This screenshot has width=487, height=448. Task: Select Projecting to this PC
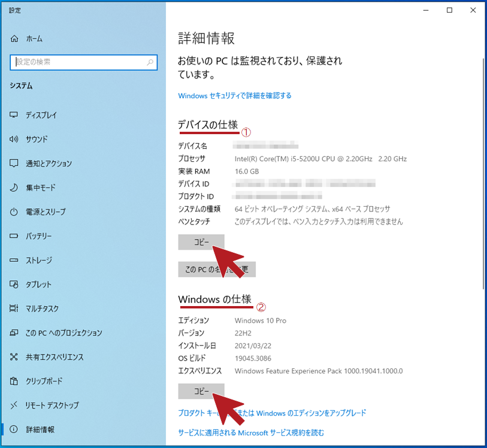(63, 333)
